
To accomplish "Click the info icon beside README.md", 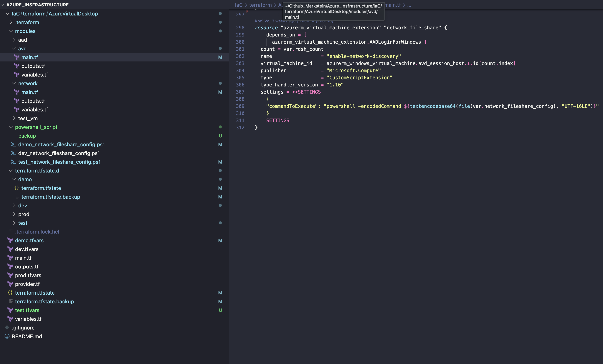I will pos(7,336).
